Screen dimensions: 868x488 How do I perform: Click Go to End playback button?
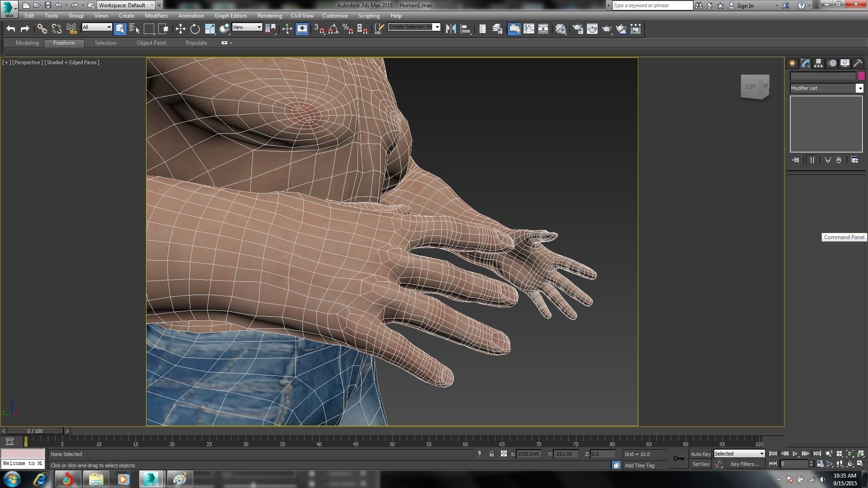click(817, 454)
